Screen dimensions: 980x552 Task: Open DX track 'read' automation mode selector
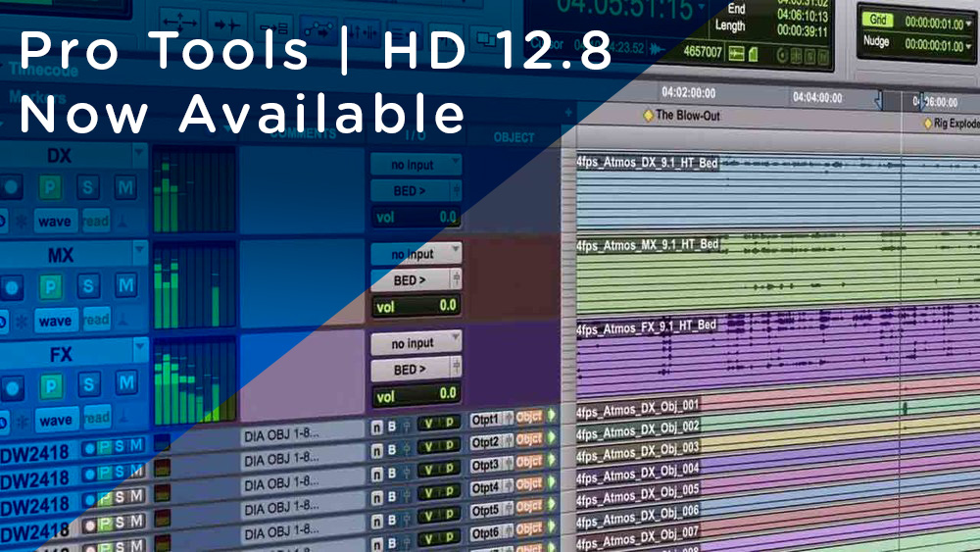tap(96, 221)
